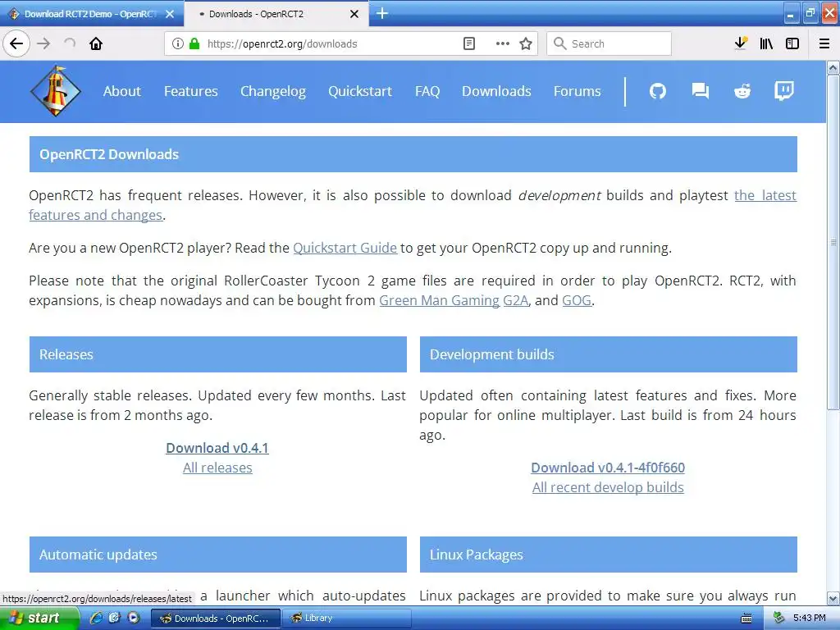Open the FAQ page
The height and width of the screenshot is (630, 840).
pyautogui.click(x=427, y=91)
